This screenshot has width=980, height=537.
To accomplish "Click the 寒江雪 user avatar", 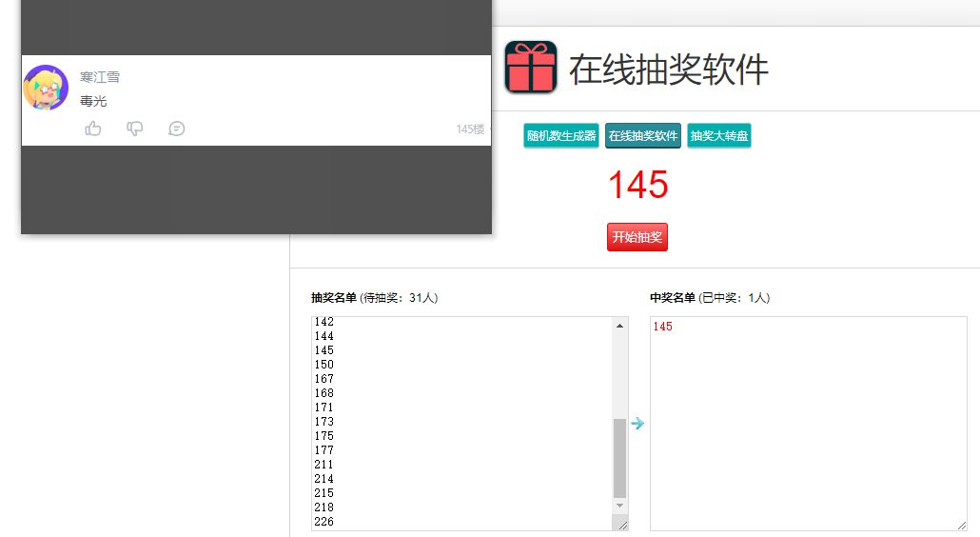I will coord(45,88).
